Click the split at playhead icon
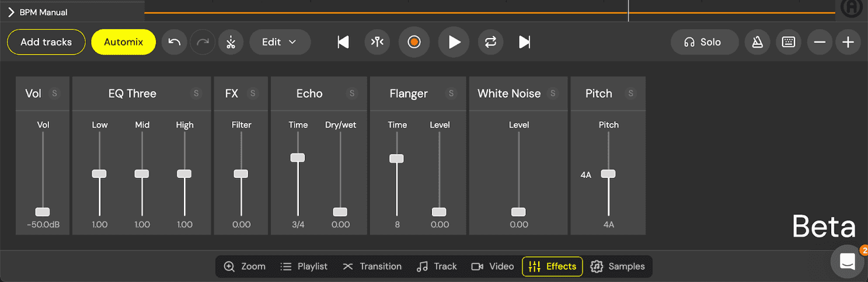868x282 pixels. [378, 42]
